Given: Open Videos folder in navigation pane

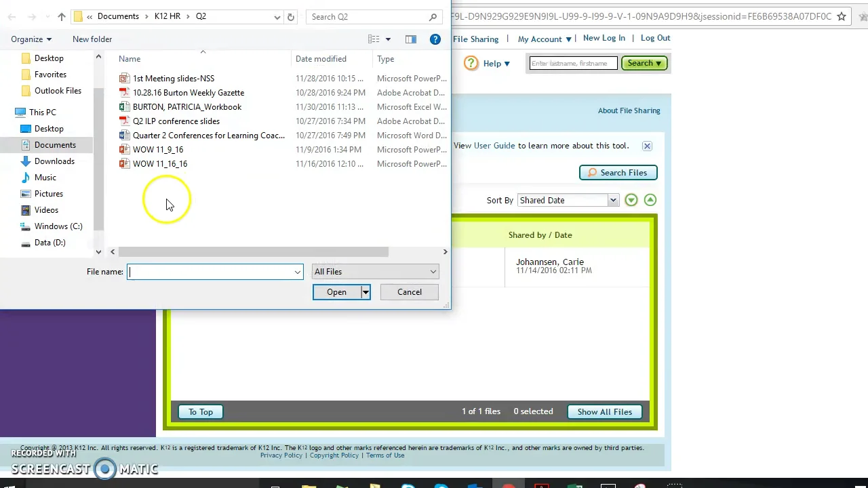Looking at the screenshot, I should [x=46, y=210].
